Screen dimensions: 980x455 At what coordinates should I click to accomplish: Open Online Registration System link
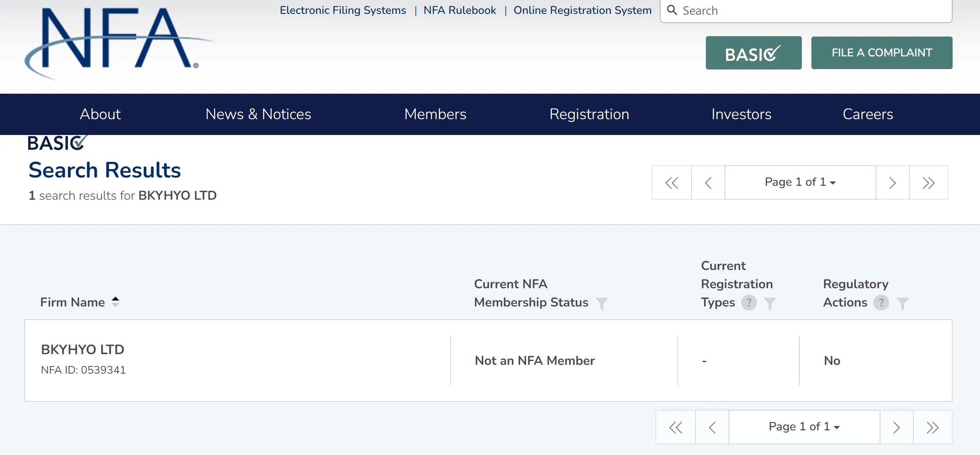582,10
